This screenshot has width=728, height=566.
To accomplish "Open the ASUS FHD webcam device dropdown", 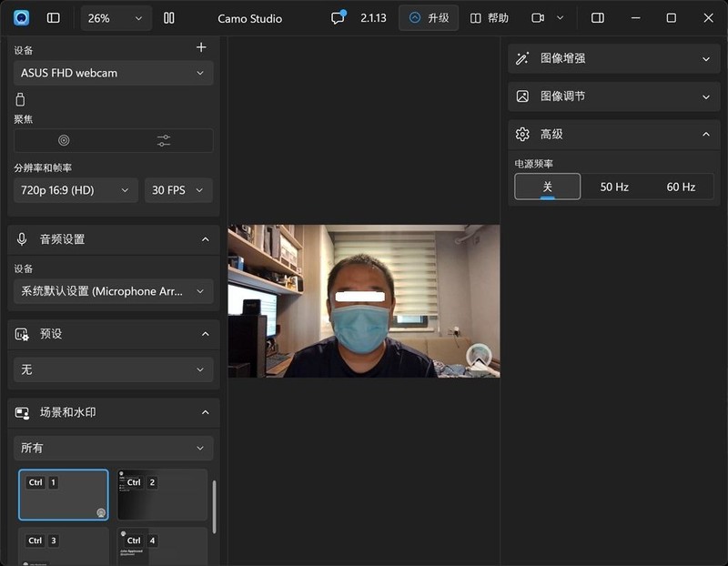I will (114, 73).
